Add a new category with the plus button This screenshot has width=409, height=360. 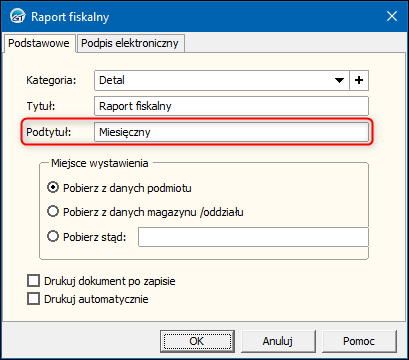[x=359, y=80]
